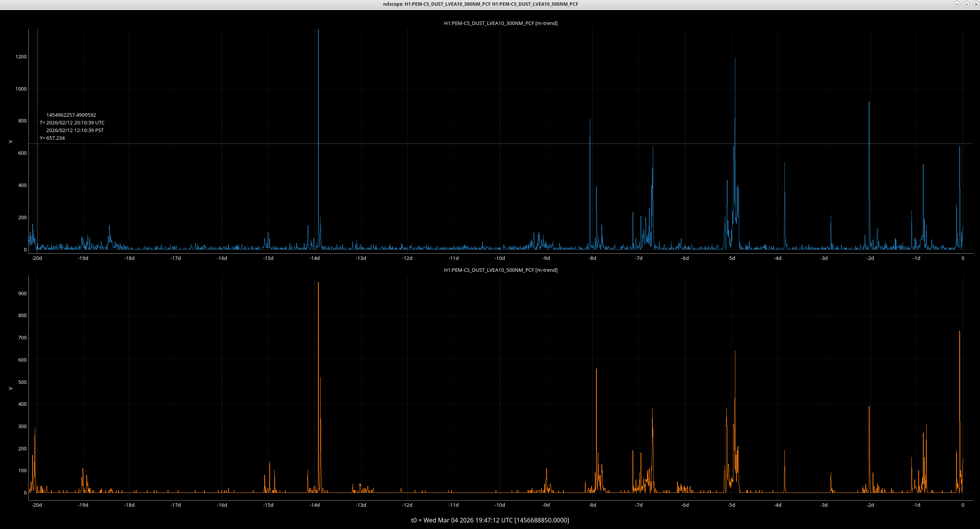980x529 pixels.
Task: Click the 900 y-axis tick on lower plot
Action: click(x=23, y=294)
